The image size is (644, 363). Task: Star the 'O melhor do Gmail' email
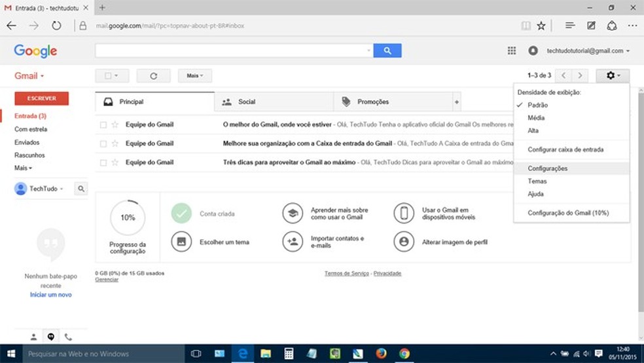click(115, 124)
